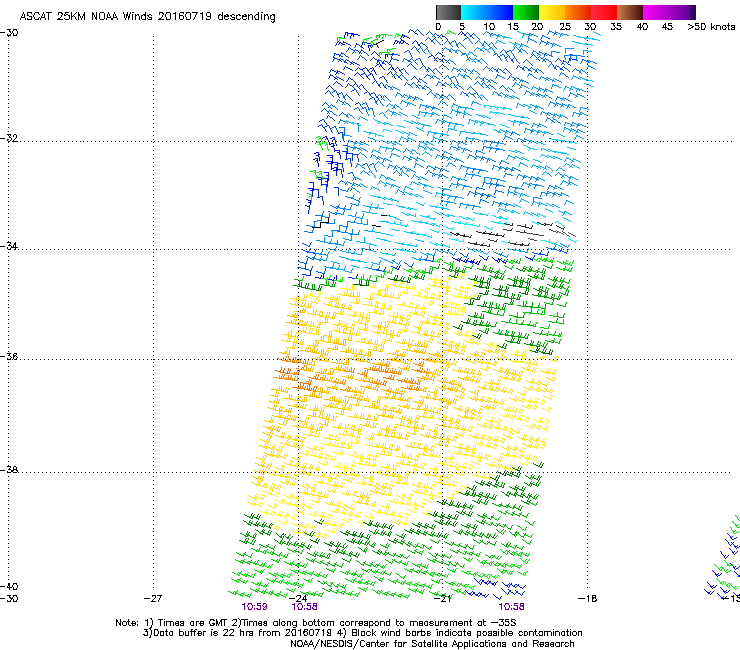Click the legend label "0"

pos(438,27)
